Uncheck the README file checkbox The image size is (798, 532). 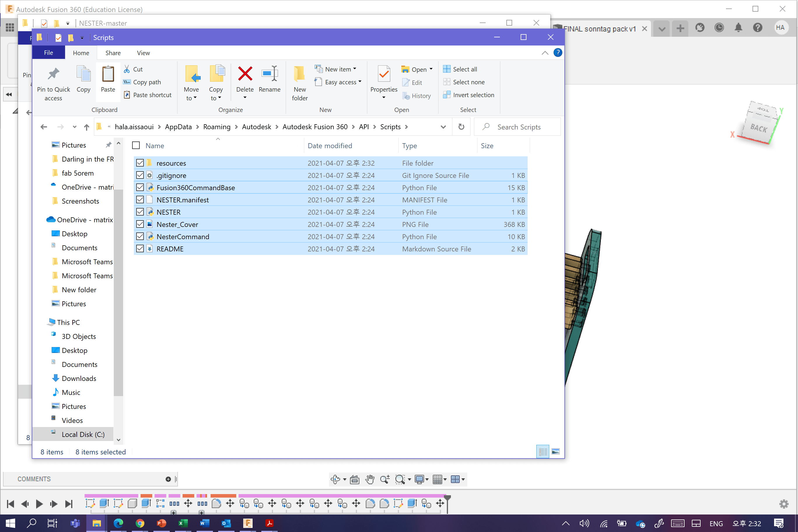click(140, 249)
